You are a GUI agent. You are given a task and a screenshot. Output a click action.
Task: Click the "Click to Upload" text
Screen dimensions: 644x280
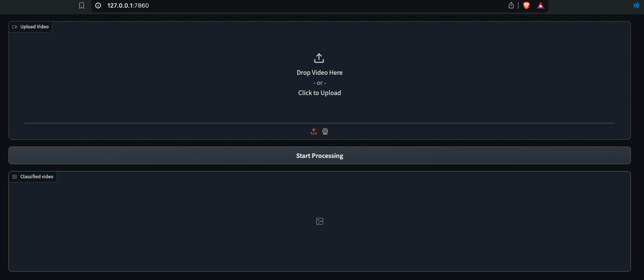tap(319, 93)
